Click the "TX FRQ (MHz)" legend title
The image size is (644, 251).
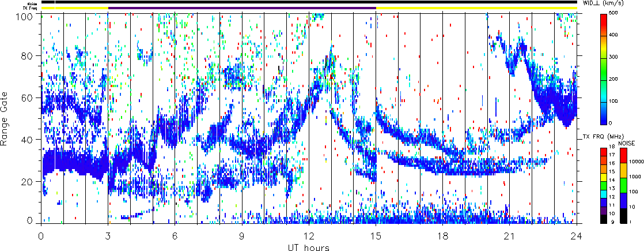[x=603, y=136]
